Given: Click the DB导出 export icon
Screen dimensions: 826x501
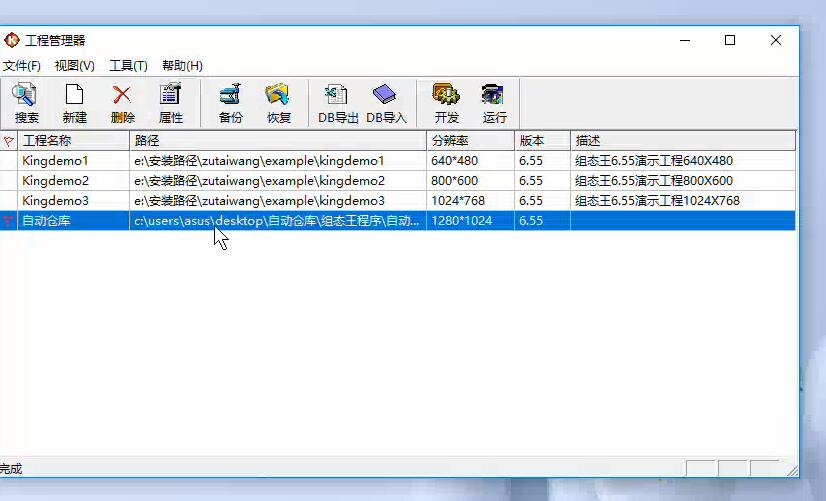Looking at the screenshot, I should [x=338, y=103].
